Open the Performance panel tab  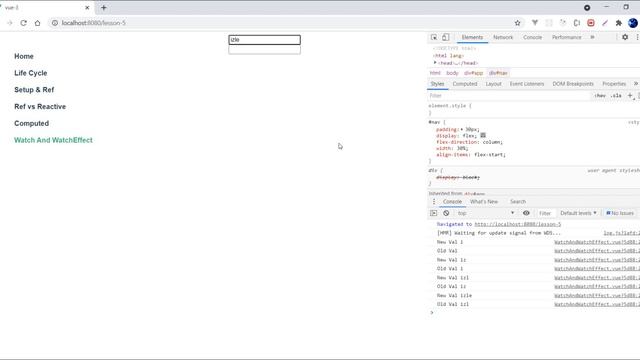point(567,37)
